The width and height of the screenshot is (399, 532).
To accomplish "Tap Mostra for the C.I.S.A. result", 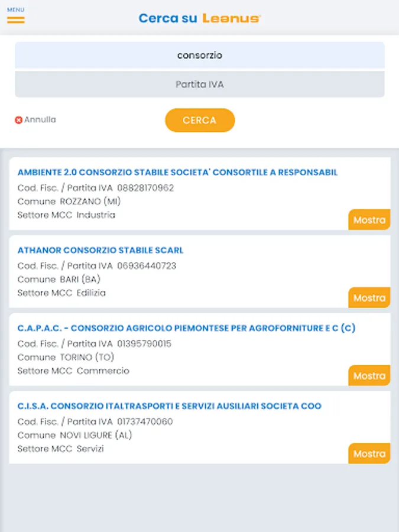I will pyautogui.click(x=369, y=454).
